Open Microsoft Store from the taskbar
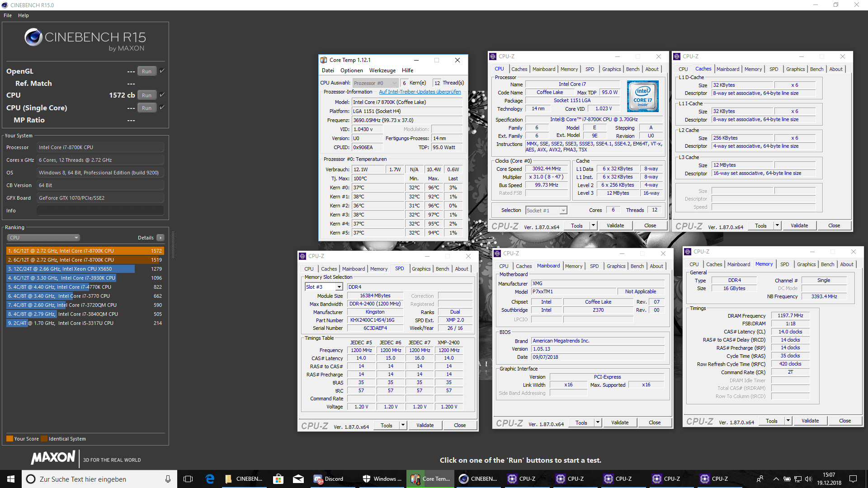This screenshot has height=488, width=868. pos(278,479)
